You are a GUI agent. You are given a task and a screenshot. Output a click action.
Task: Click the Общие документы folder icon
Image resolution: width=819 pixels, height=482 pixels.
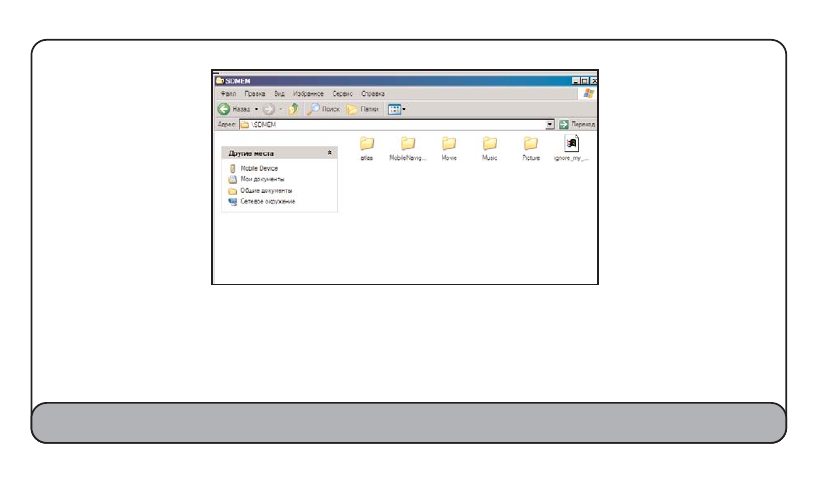(232, 191)
